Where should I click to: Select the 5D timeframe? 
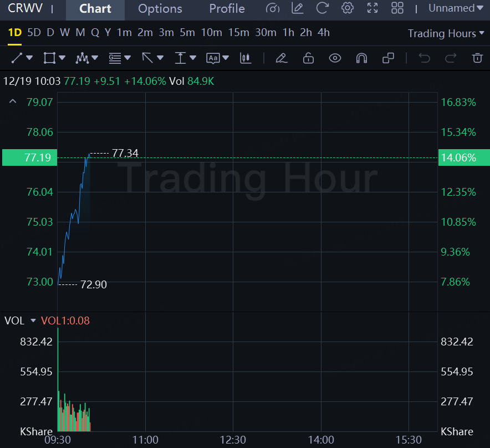(x=34, y=33)
